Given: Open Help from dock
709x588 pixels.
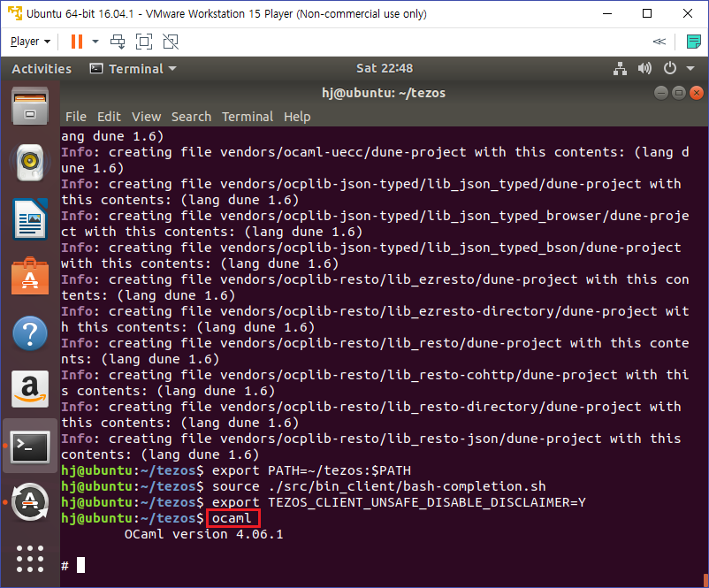Looking at the screenshot, I should coord(30,334).
